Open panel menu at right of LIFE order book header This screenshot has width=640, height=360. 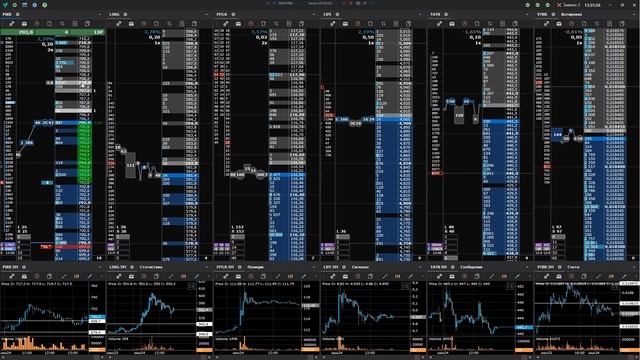[421, 14]
